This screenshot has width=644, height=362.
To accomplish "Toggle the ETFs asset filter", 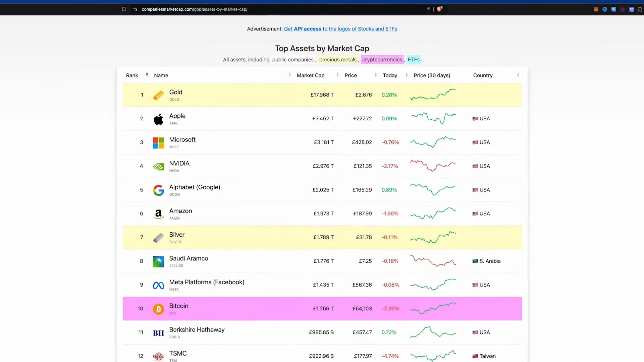I will pyautogui.click(x=413, y=59).
